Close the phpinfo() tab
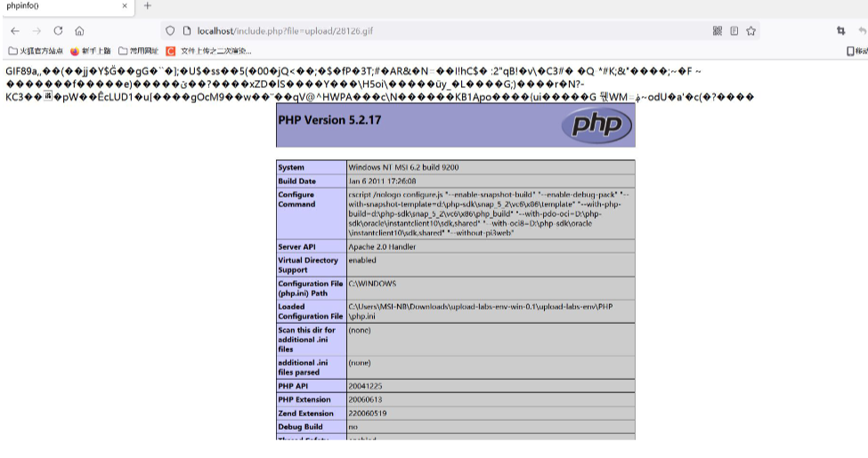This screenshot has width=868, height=458. 125,6
